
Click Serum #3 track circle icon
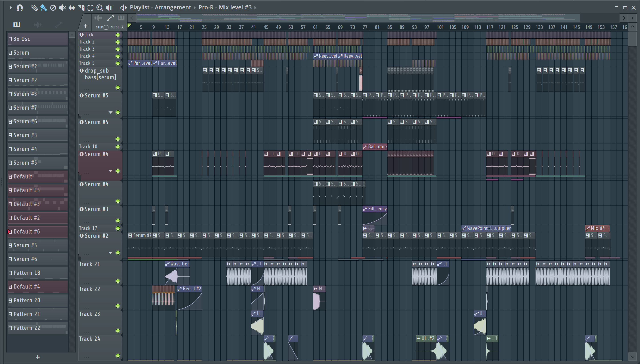[x=82, y=209]
